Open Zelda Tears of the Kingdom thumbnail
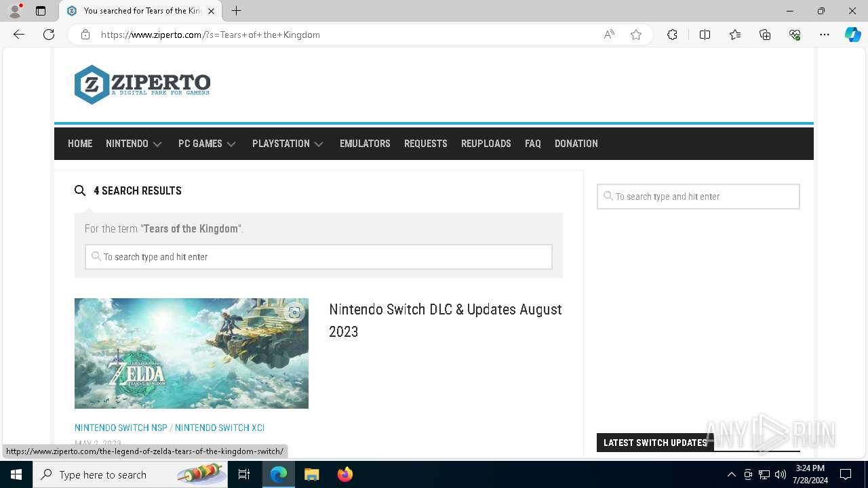The image size is (868, 488). coord(191,353)
